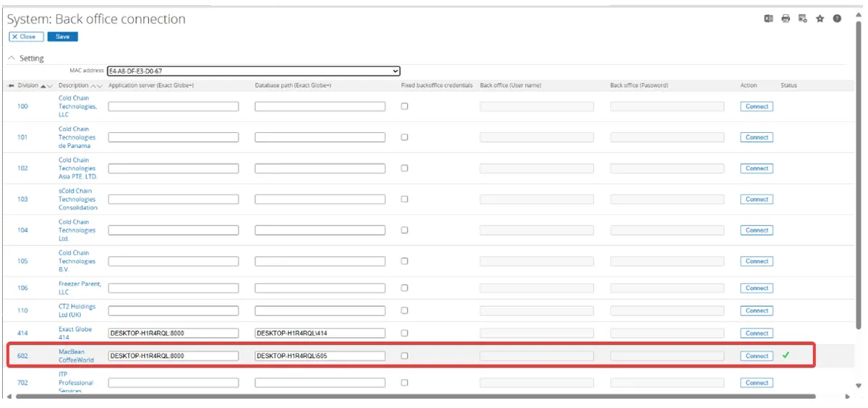868x408 pixels.
Task: Click the pin icon beside Division header
Action: coord(11,85)
